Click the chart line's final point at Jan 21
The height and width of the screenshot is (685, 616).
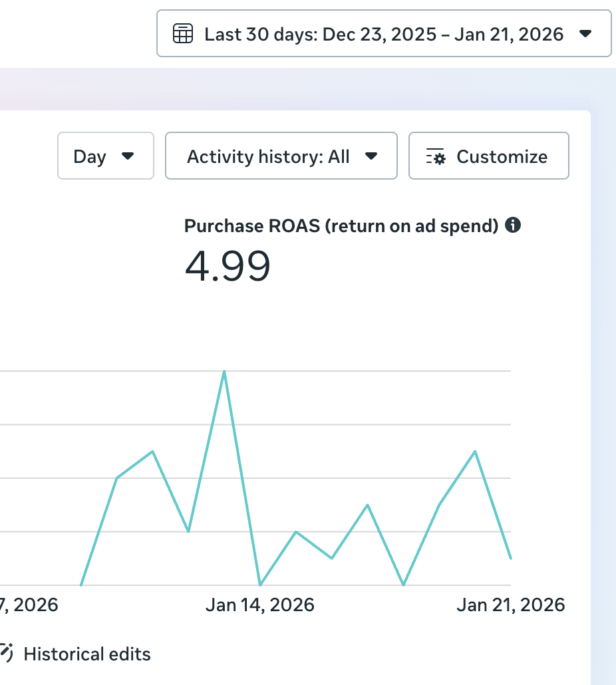pos(510,558)
